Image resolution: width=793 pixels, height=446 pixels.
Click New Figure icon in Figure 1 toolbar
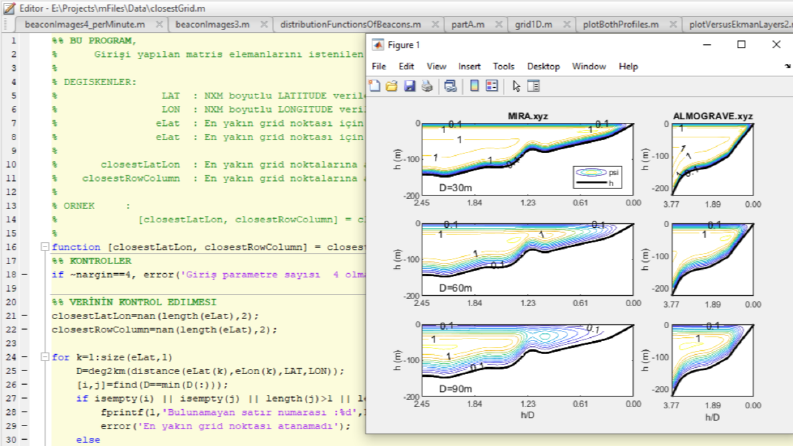tap(375, 86)
